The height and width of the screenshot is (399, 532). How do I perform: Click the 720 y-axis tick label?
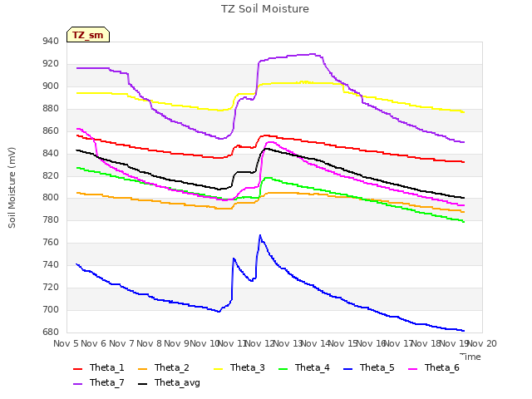pos(51,287)
